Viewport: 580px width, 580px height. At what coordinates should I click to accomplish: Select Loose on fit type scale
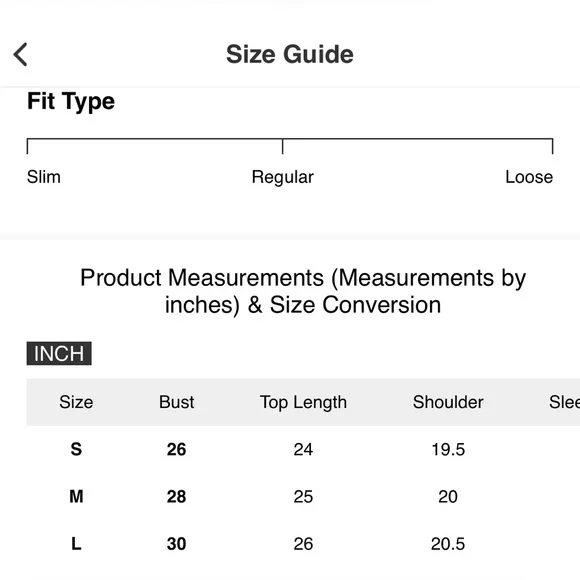pos(529,177)
